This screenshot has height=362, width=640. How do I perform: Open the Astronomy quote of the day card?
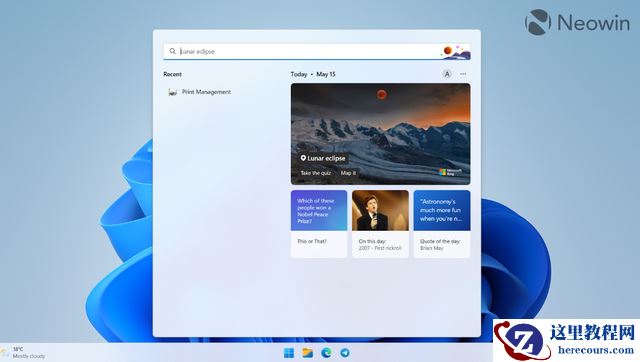pyautogui.click(x=442, y=224)
